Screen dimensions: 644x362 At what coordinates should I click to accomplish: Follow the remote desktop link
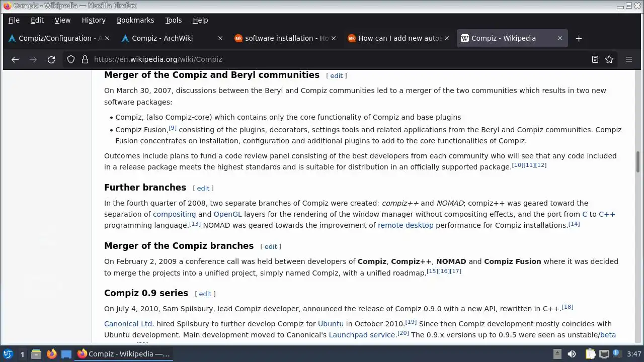click(x=406, y=225)
